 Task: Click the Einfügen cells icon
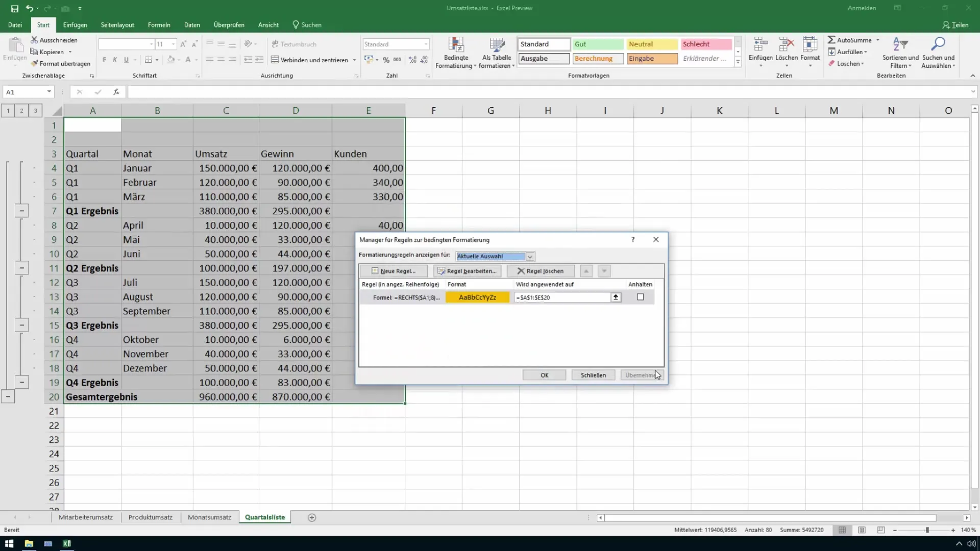pos(761,44)
